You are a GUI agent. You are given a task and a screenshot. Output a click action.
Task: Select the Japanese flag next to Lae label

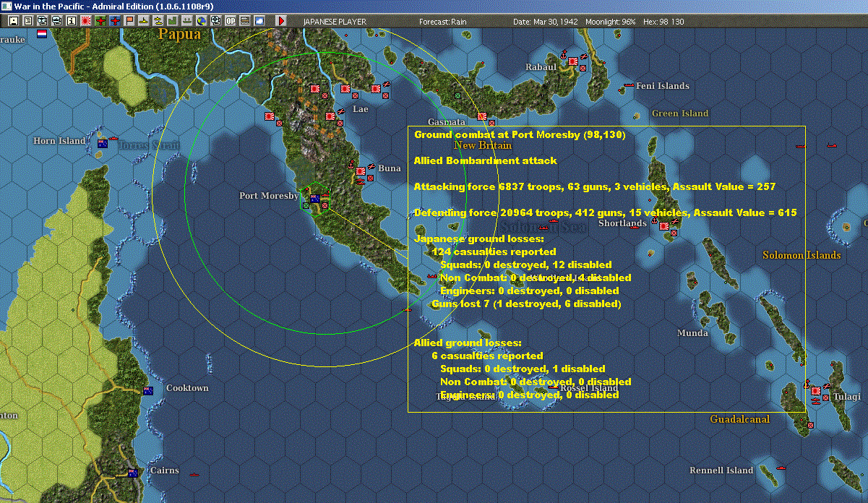coord(330,116)
